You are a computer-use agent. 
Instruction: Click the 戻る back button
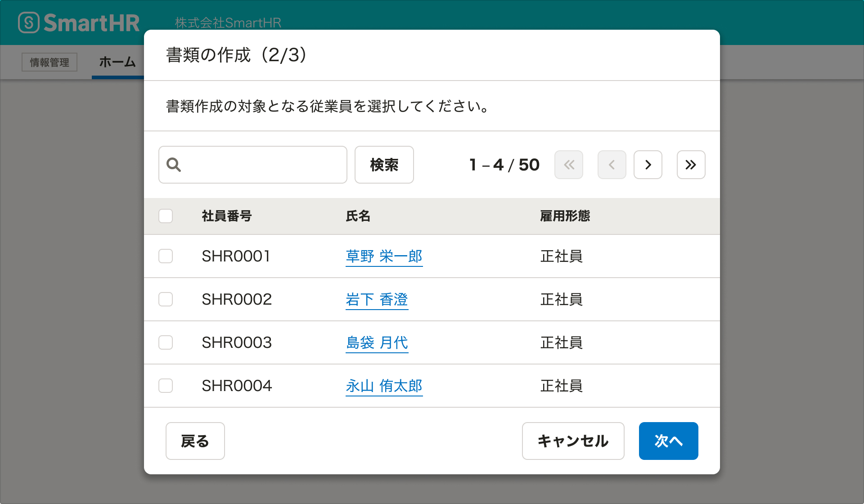pos(195,441)
